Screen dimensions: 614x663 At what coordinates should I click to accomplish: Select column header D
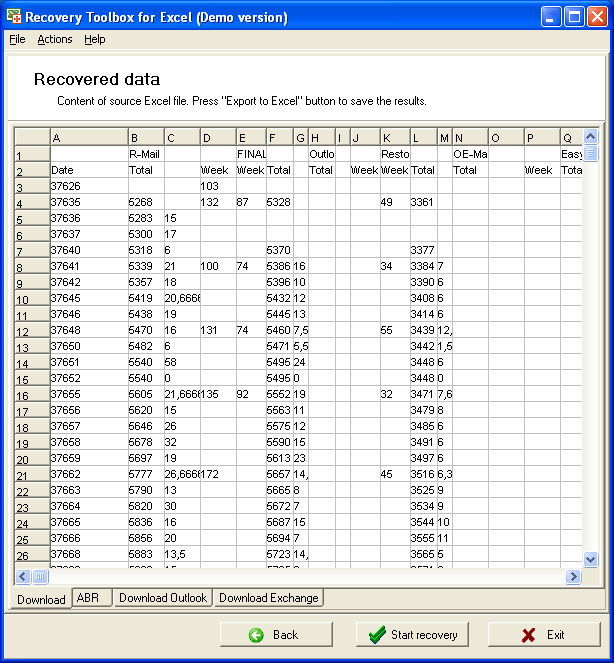[x=218, y=137]
